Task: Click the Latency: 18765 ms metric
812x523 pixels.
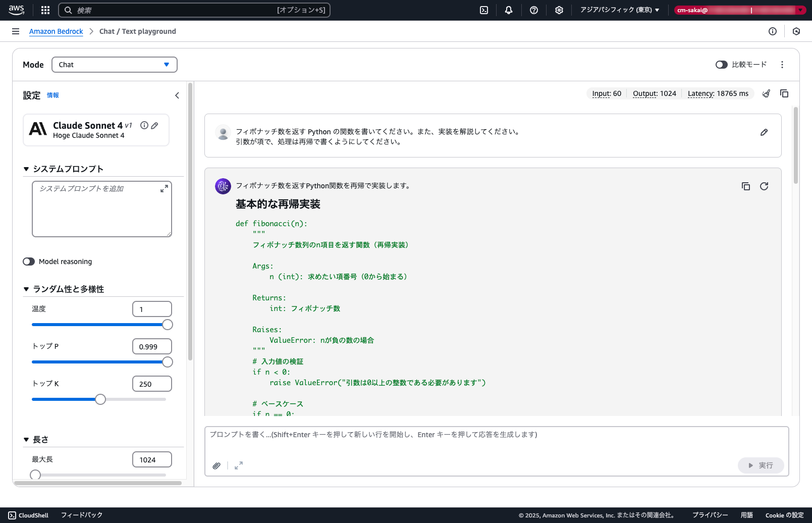Action: pyautogui.click(x=718, y=93)
